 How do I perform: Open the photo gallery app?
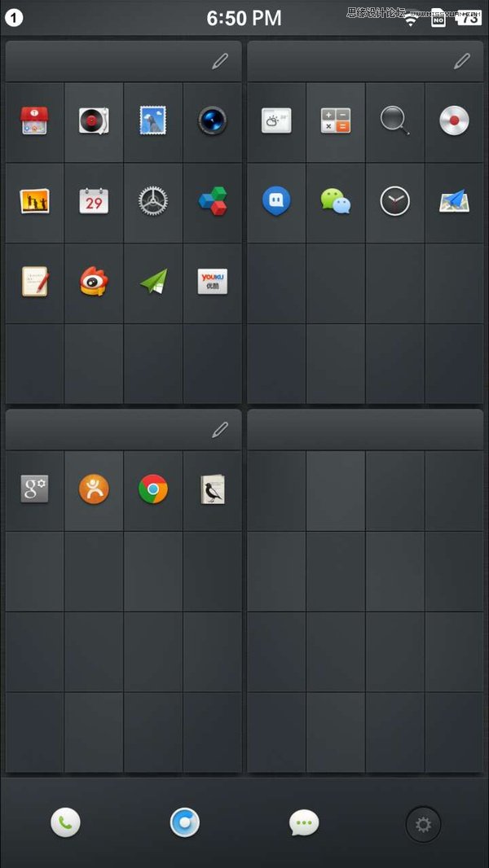[34, 201]
